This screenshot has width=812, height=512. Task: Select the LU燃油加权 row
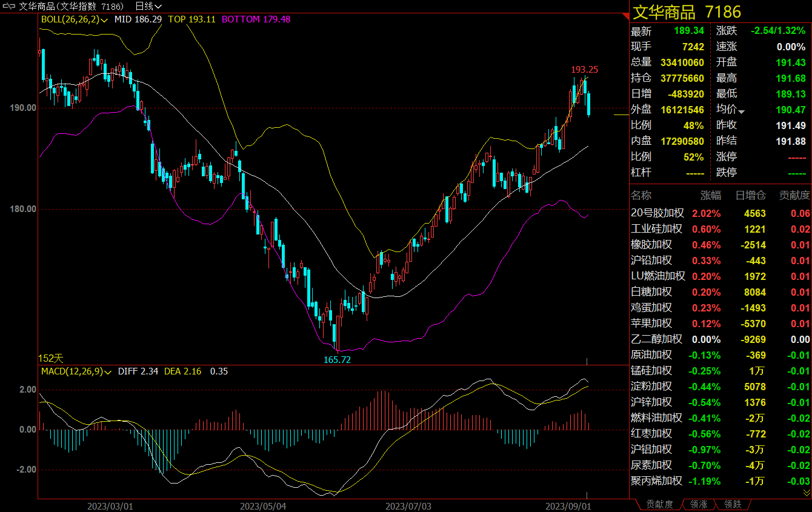pyautogui.click(x=720, y=276)
